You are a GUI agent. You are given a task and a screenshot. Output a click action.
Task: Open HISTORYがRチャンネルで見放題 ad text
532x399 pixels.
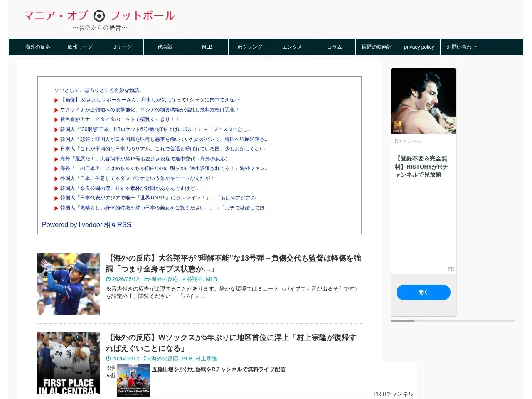421,167
